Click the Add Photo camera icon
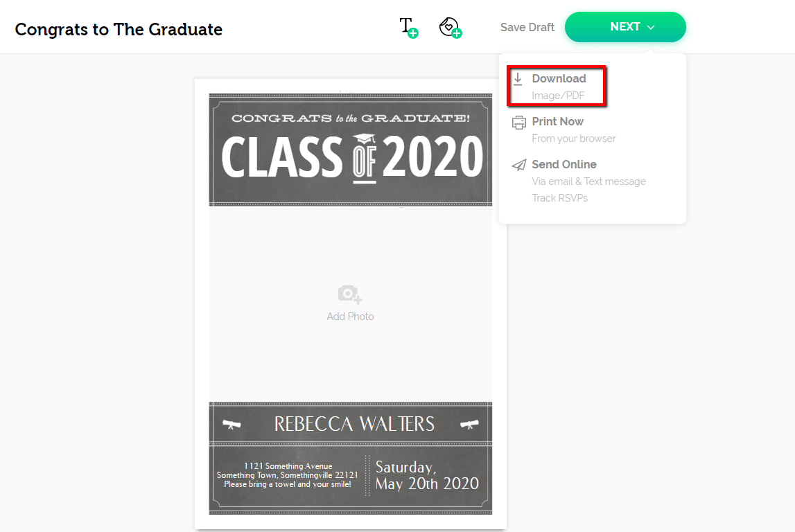 [x=349, y=293]
